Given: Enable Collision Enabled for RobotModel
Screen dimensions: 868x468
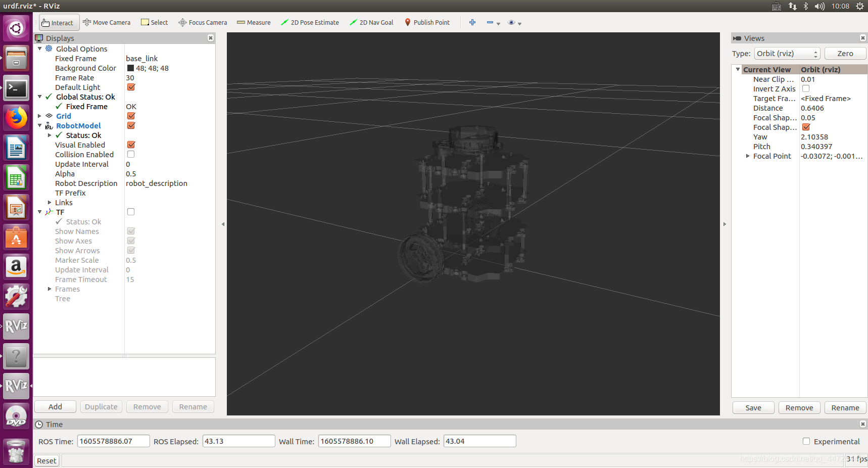Looking at the screenshot, I should 130,154.
